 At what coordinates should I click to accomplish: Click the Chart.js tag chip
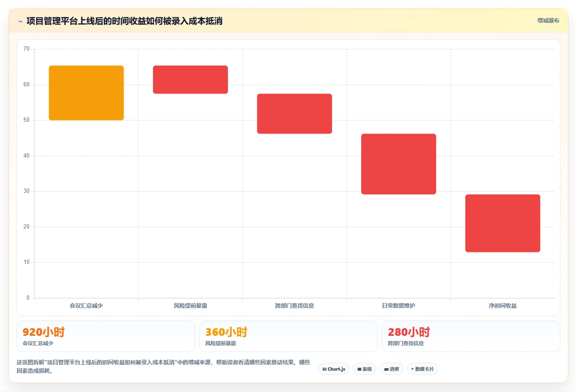[x=334, y=369]
